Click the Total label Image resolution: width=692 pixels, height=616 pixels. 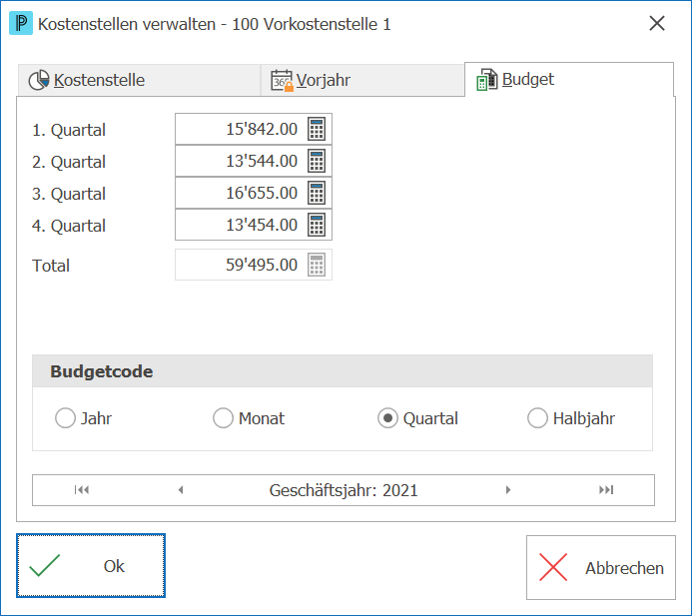coord(51,266)
